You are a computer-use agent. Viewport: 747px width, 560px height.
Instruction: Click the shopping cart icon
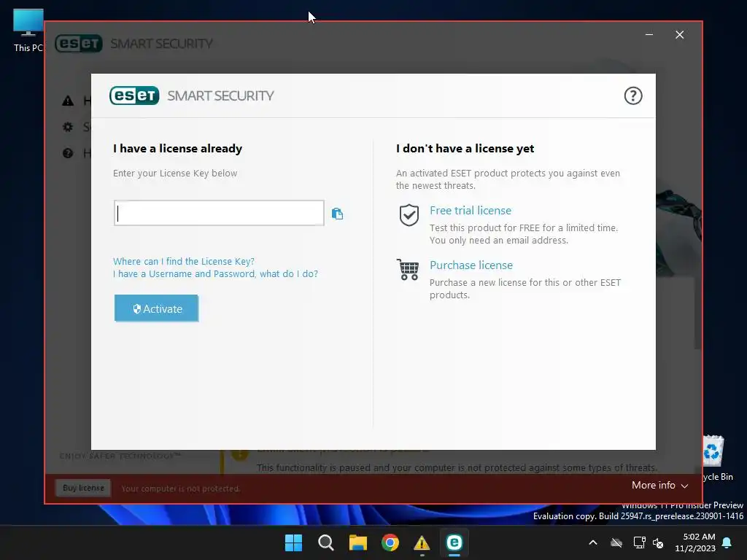tap(408, 270)
